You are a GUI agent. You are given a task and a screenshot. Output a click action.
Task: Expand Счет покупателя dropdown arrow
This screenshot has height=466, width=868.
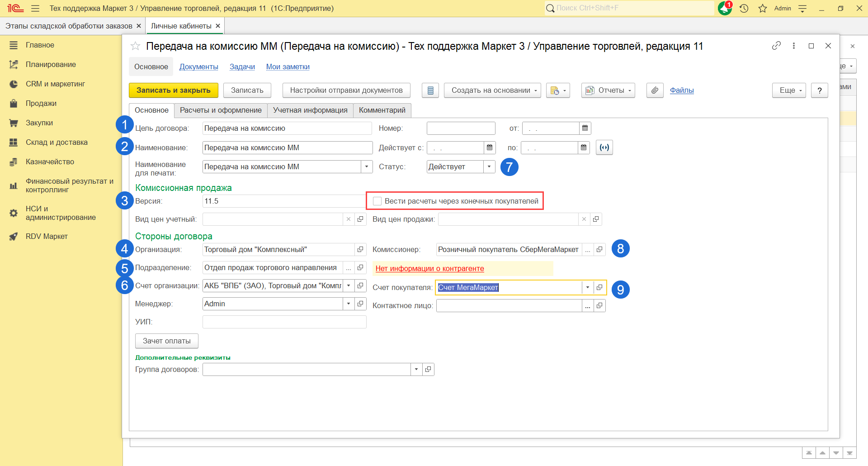coord(588,288)
